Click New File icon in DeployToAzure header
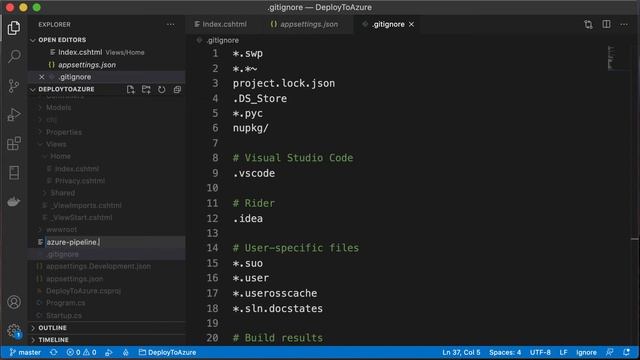 [130, 89]
